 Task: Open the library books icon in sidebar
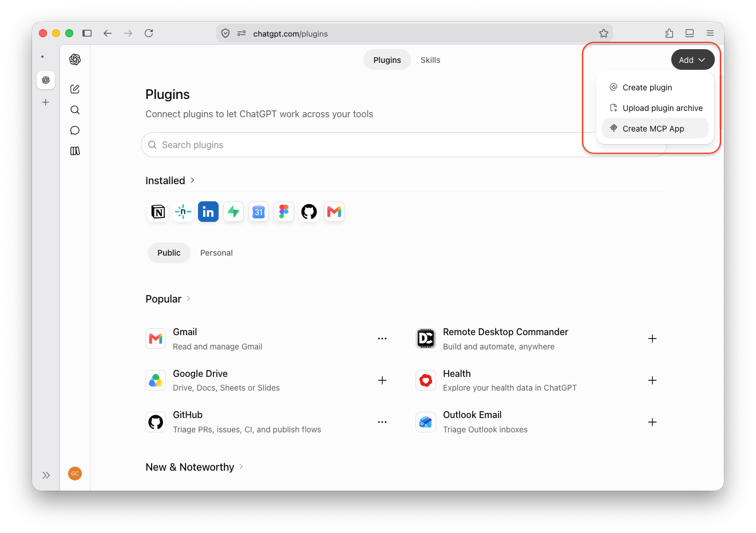pyautogui.click(x=75, y=151)
